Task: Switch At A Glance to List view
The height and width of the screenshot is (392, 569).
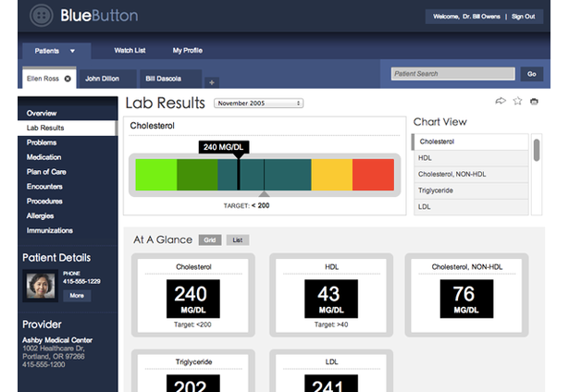Action: [x=238, y=240]
